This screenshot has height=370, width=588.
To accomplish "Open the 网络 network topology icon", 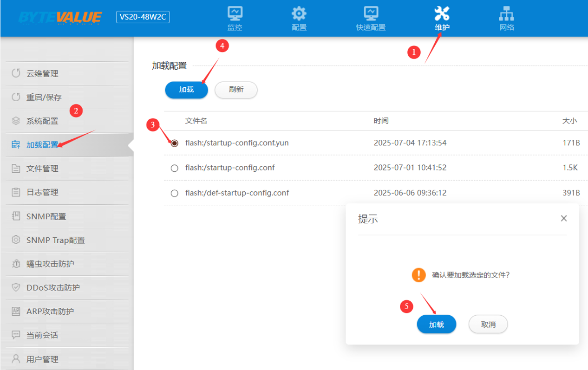I will [506, 13].
